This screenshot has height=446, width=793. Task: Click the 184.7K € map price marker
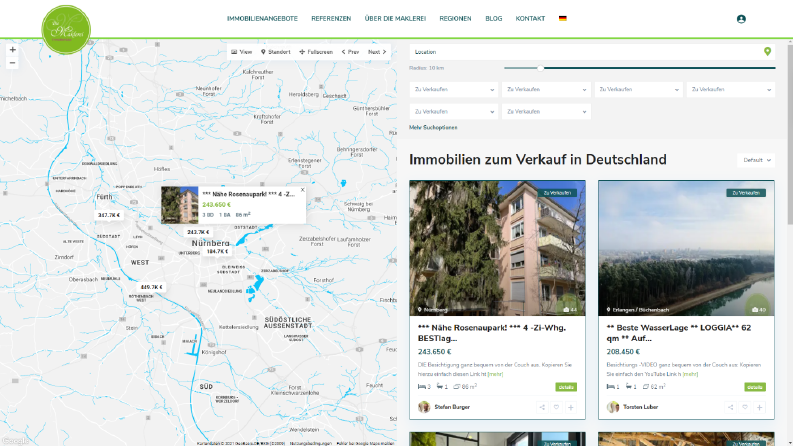tap(217, 251)
